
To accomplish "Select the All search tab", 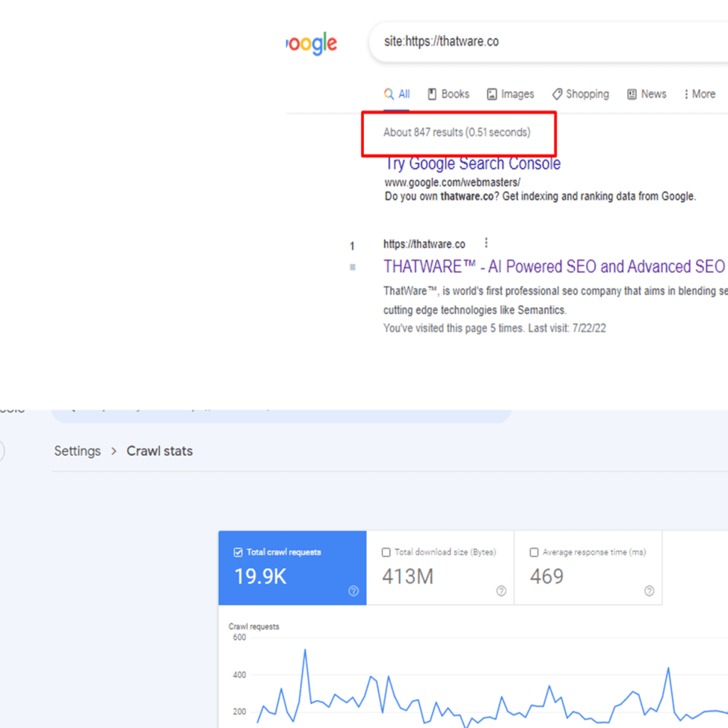I will pos(397,95).
